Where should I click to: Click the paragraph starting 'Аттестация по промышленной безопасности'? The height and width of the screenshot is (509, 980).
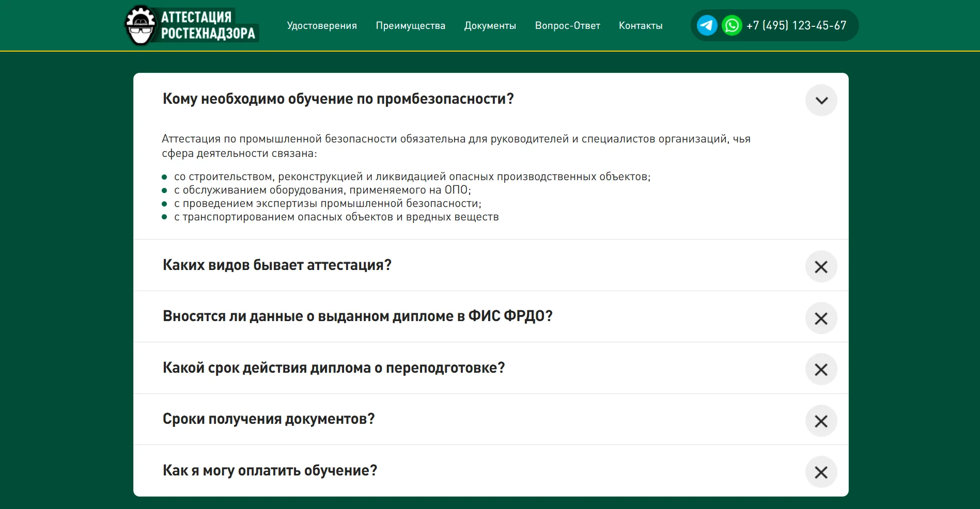point(456,146)
